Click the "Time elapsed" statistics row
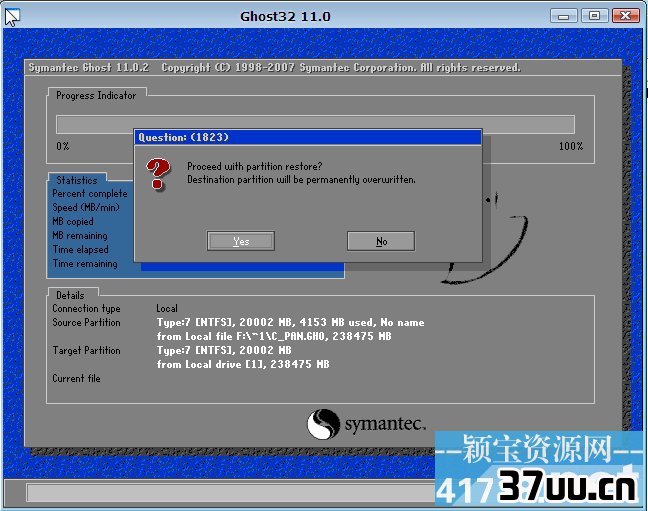Viewport: 648px width, 511px height. (x=81, y=250)
